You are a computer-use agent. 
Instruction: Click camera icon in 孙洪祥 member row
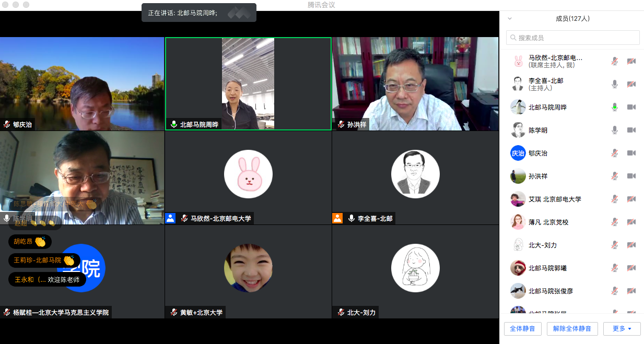(x=631, y=176)
